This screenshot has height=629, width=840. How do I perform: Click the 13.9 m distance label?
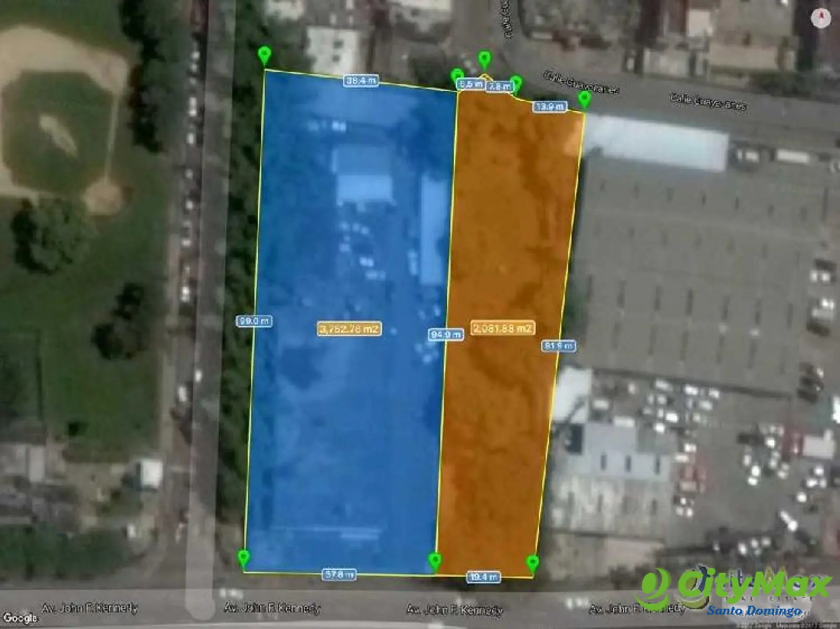click(x=550, y=106)
